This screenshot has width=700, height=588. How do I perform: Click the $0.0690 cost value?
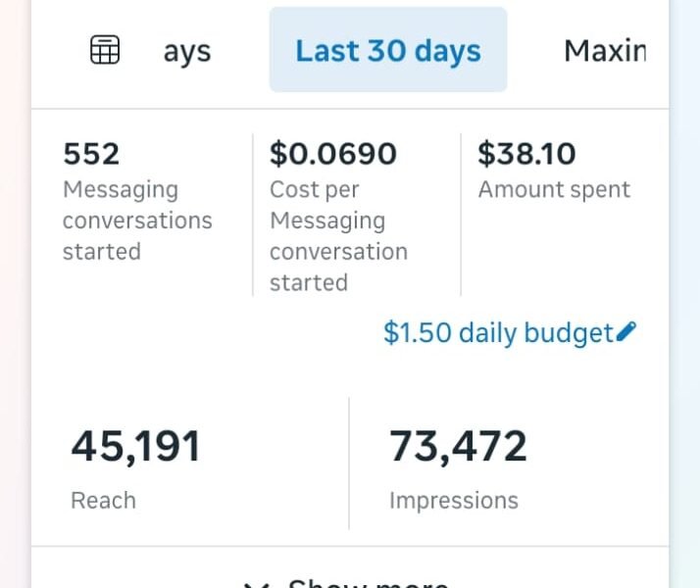[x=333, y=154]
